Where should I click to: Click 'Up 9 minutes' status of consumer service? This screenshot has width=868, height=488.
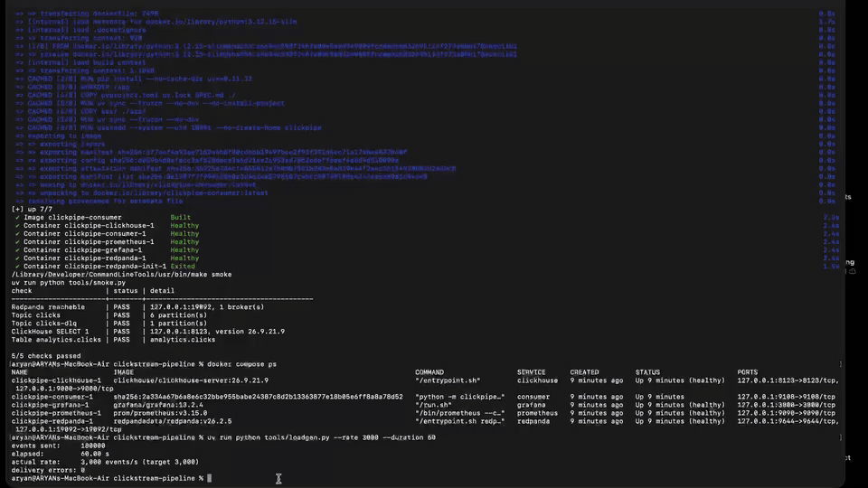pos(660,397)
